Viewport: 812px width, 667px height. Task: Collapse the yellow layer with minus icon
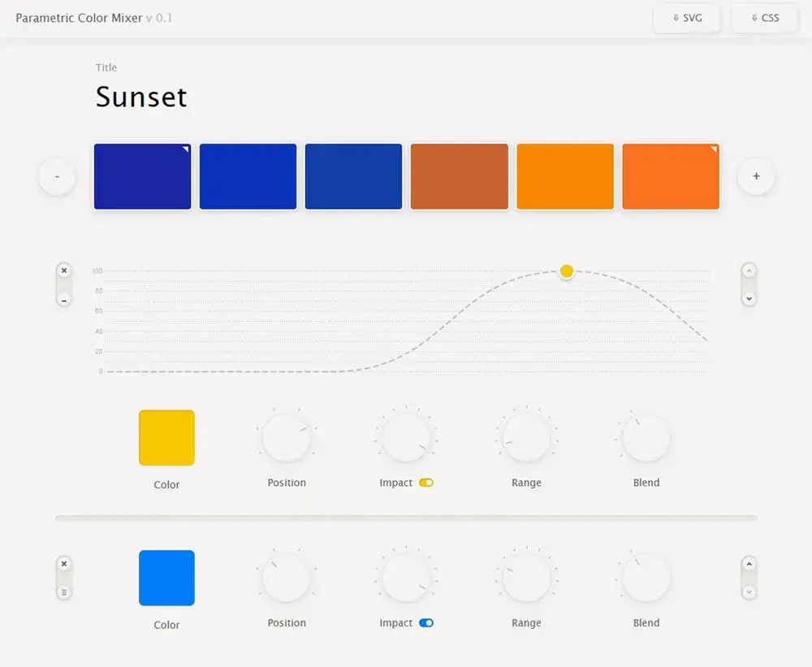click(x=64, y=299)
